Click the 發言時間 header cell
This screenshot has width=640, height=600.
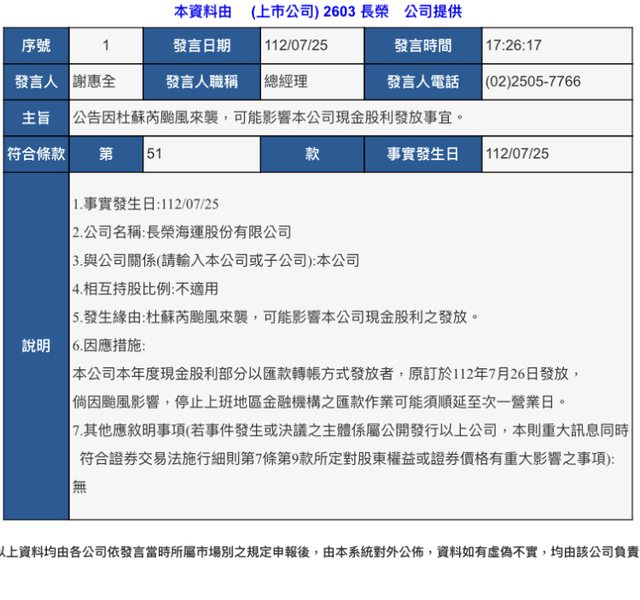pyautogui.click(x=422, y=45)
